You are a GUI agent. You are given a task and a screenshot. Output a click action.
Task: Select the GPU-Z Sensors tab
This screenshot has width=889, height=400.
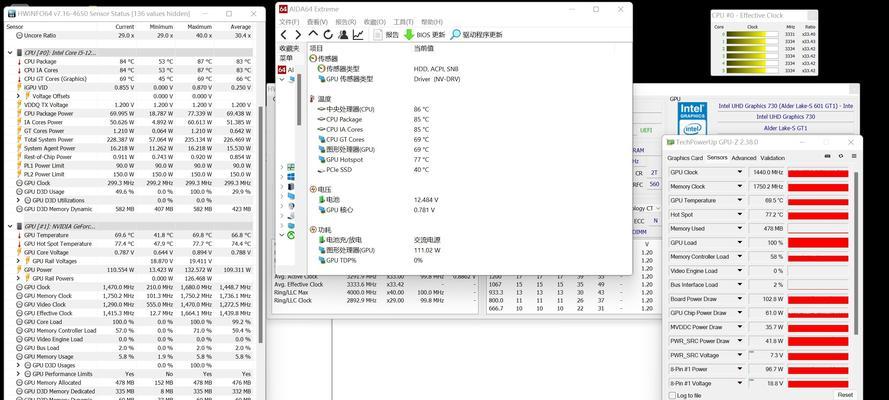point(717,158)
